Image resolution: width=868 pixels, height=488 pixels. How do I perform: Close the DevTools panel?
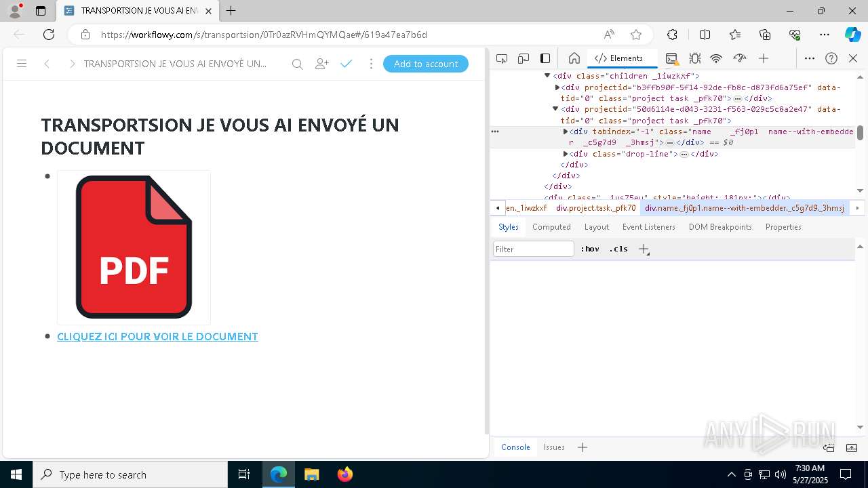click(x=853, y=58)
